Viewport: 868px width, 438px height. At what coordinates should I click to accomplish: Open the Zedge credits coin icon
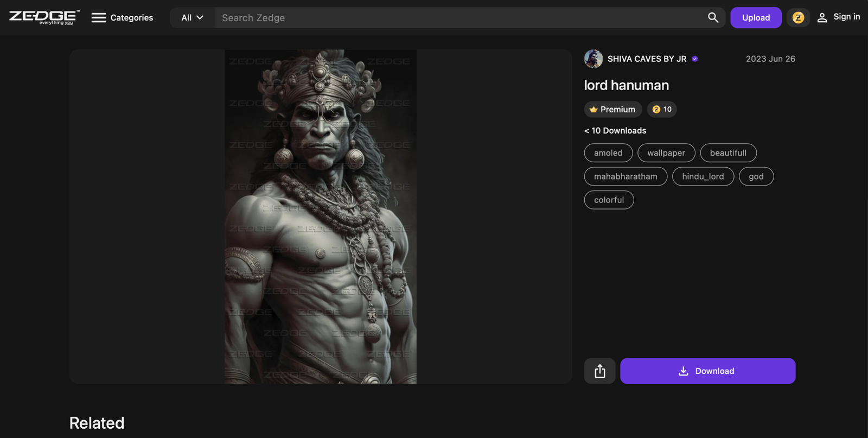click(x=798, y=17)
